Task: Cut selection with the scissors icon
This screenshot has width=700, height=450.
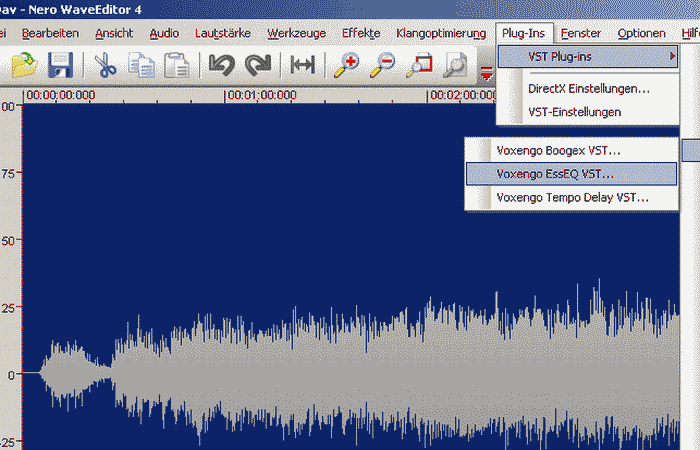Action: (x=105, y=66)
